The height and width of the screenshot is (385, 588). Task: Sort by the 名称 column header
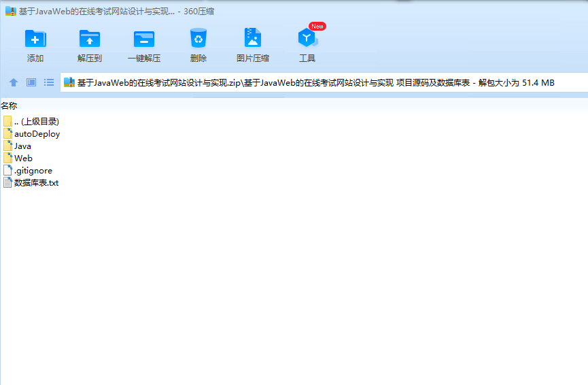[9, 106]
